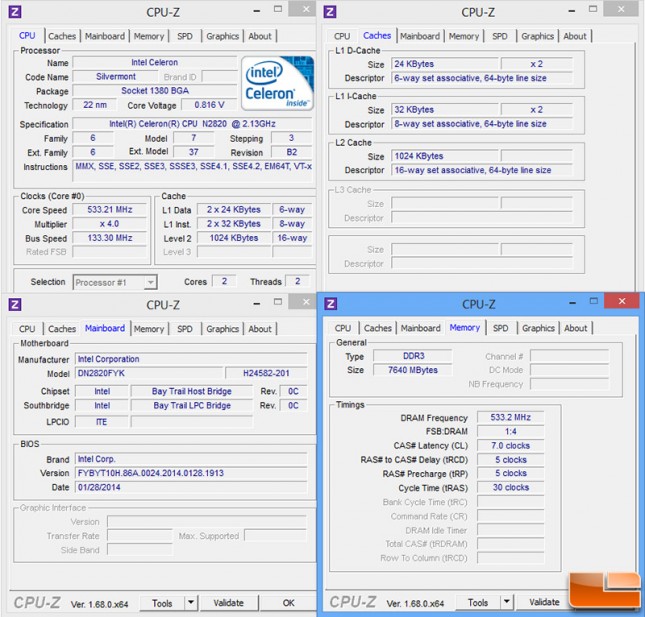This screenshot has height=617, width=645.
Task: Close the Memory CPU-Z window with red X
Action: point(622,301)
